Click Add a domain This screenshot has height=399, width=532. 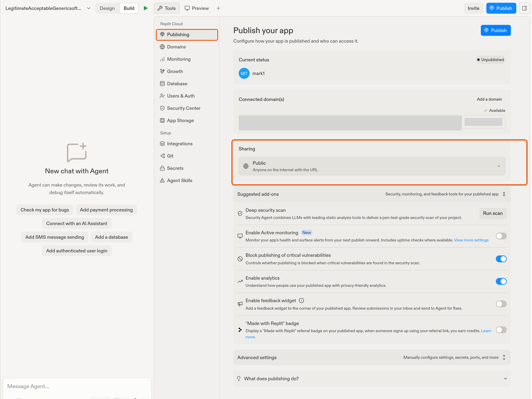pos(489,99)
